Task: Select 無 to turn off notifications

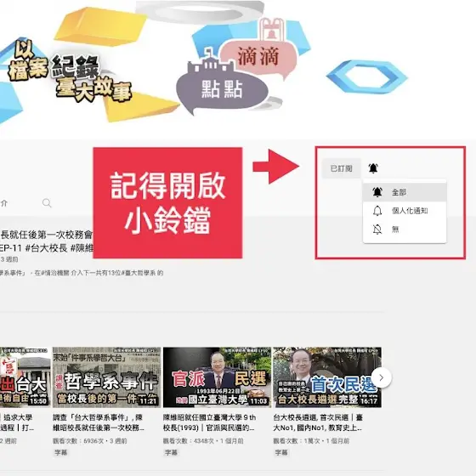Action: point(405,229)
